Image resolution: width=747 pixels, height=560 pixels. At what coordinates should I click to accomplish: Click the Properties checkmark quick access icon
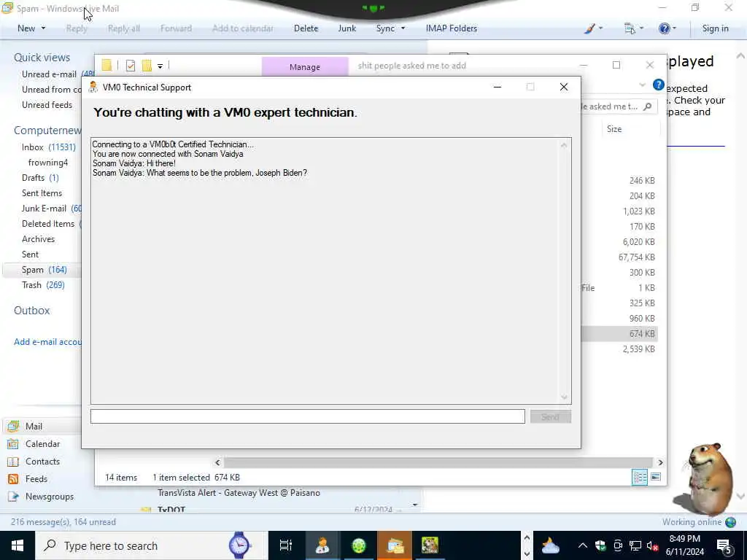coord(131,66)
